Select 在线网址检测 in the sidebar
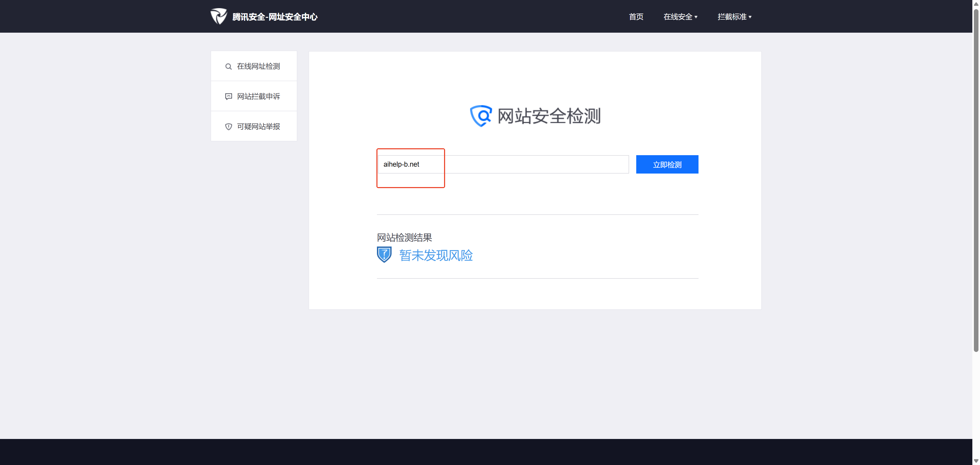The height and width of the screenshot is (465, 980). pyautogui.click(x=258, y=66)
